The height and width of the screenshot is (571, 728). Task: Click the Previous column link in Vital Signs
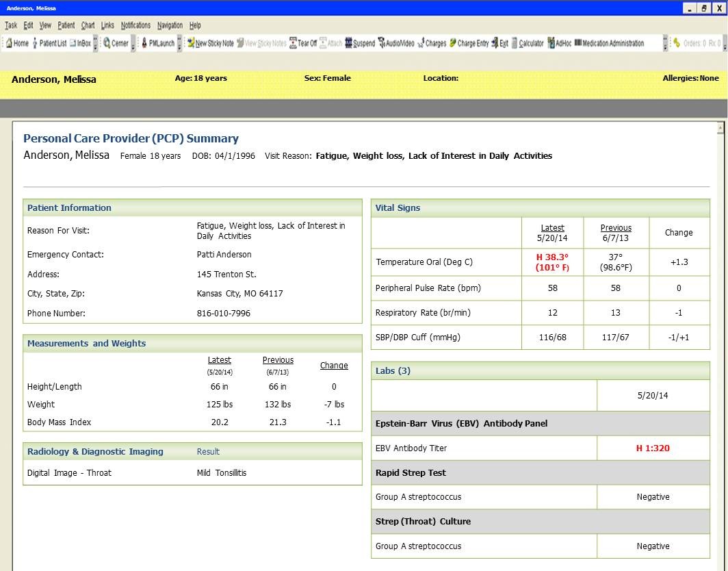tap(616, 228)
